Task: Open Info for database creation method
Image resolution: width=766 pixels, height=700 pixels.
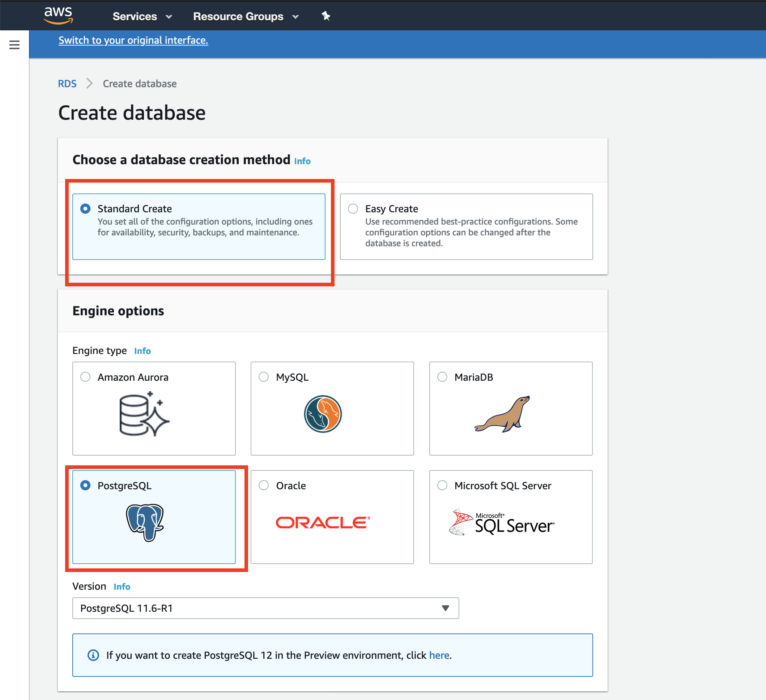Action: (302, 161)
